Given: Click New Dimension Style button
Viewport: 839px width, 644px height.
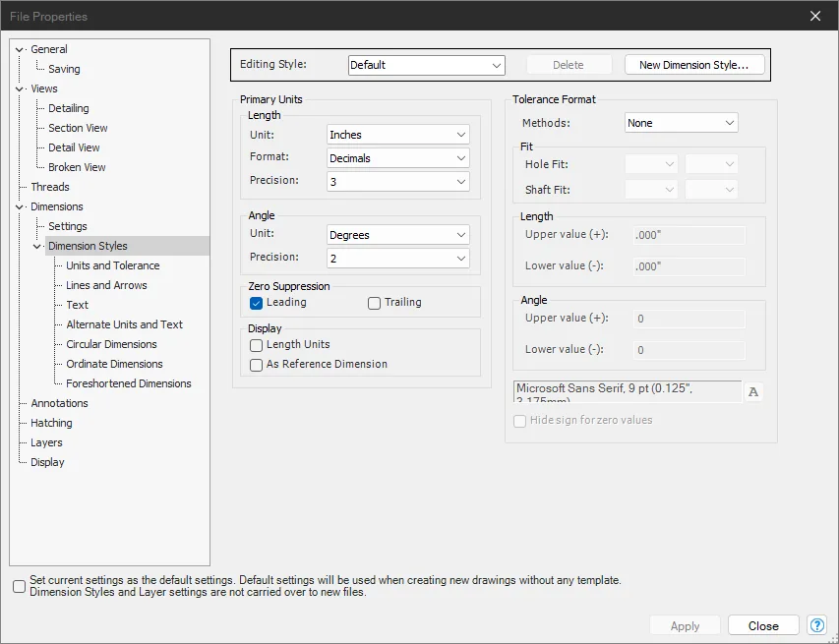Looking at the screenshot, I should click(694, 65).
